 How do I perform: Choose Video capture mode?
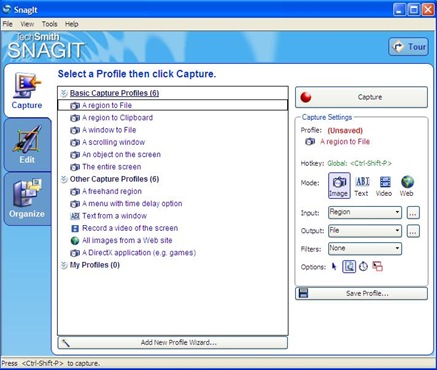(x=384, y=186)
